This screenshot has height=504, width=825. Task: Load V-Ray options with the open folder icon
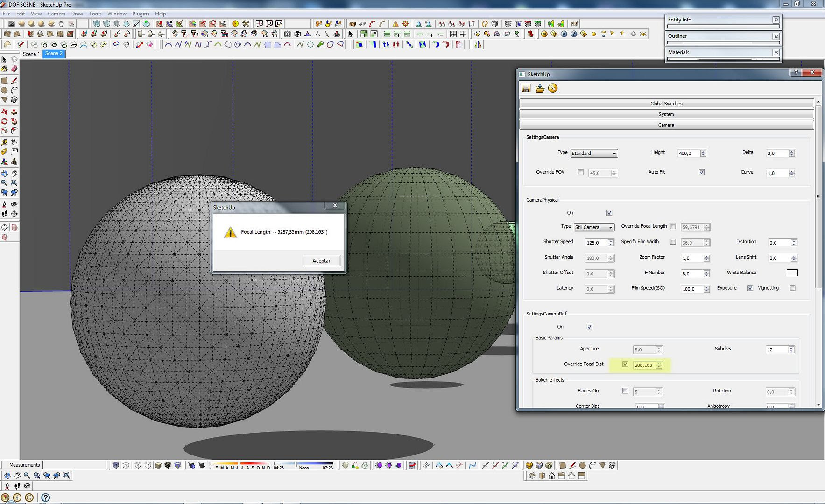tap(540, 88)
